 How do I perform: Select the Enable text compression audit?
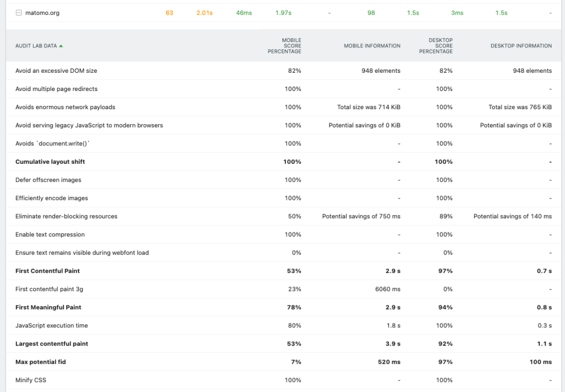(50, 234)
